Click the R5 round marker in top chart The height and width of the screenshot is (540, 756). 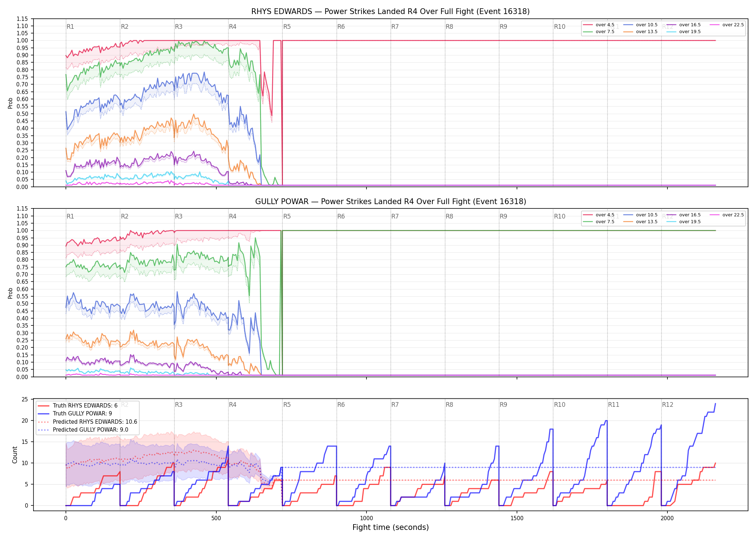tap(287, 27)
